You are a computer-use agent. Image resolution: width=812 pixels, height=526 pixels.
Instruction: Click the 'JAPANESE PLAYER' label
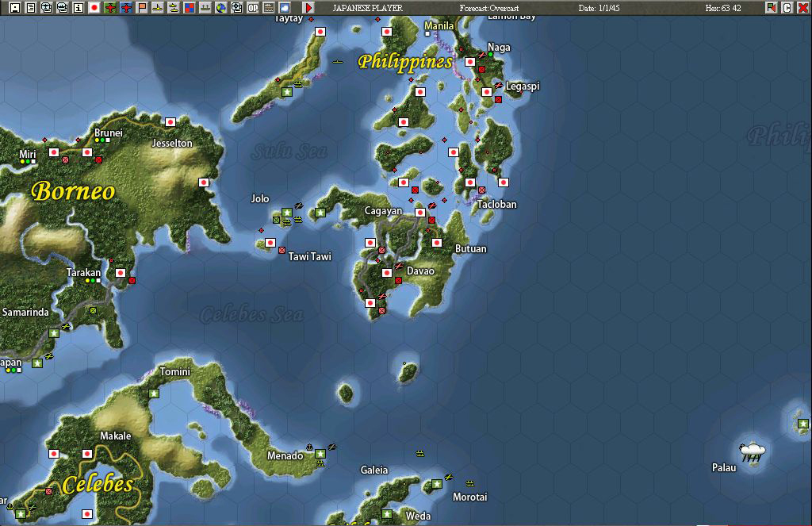[x=367, y=8]
